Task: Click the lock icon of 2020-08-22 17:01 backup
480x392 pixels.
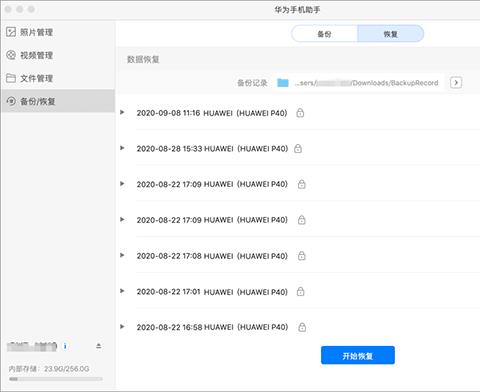Action: (x=300, y=291)
